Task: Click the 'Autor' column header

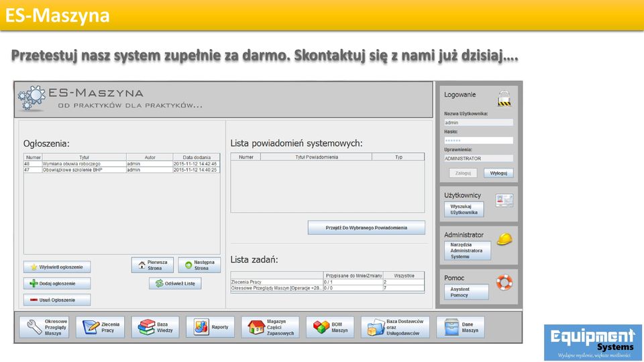Action: 150,157
